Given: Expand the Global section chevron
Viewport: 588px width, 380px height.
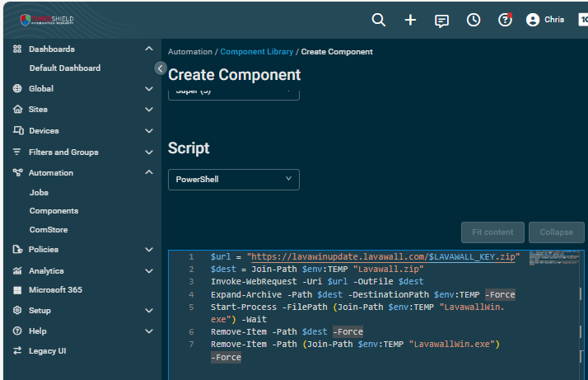Looking at the screenshot, I should click(x=149, y=89).
